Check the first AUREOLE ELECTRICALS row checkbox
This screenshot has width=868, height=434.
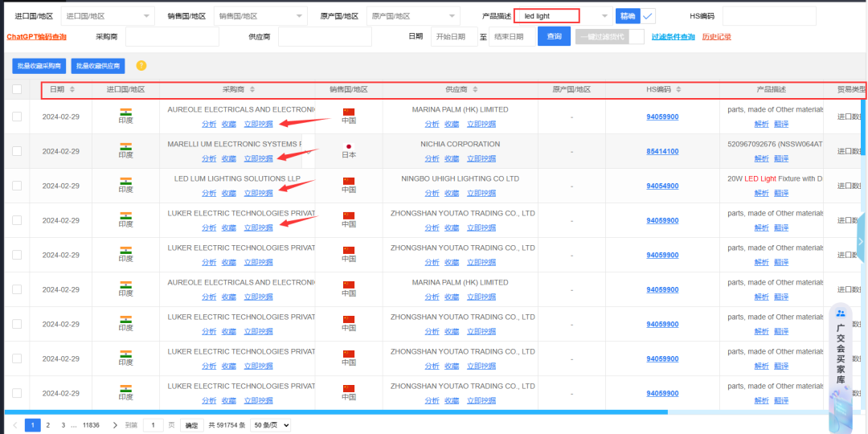point(17,117)
